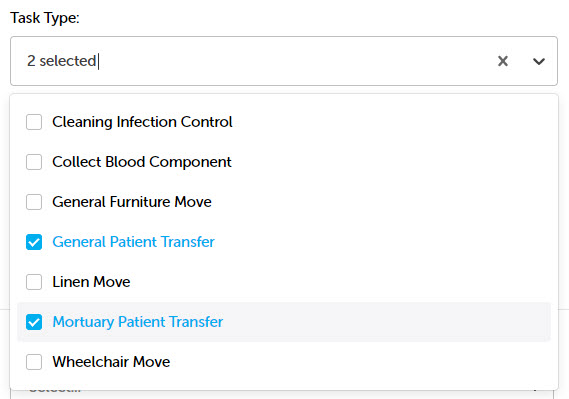Choose the Linen Move option text
This screenshot has width=569, height=399.
point(91,282)
